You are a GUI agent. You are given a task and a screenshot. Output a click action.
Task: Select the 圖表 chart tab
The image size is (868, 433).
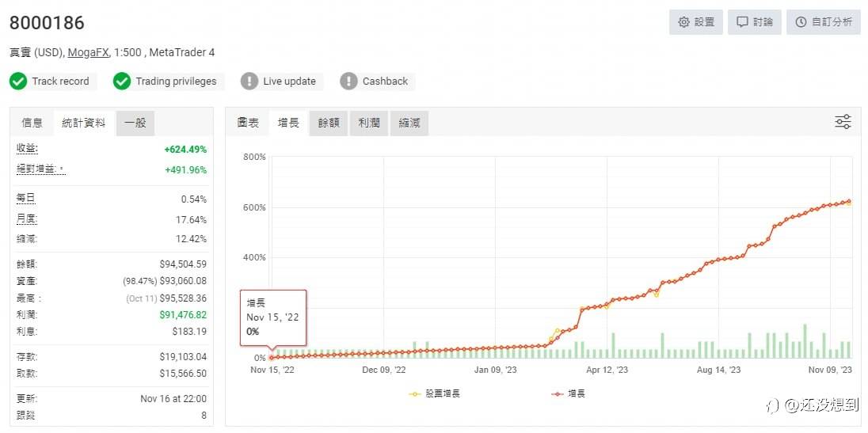click(248, 123)
